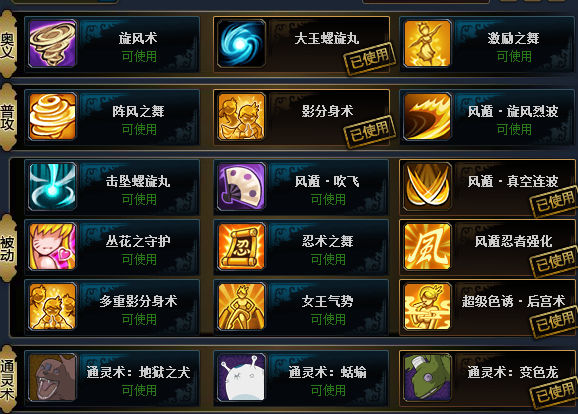Image resolution: width=578 pixels, height=414 pixels.
Task: Click the 影分身术 clone icon
Action: 241,116
